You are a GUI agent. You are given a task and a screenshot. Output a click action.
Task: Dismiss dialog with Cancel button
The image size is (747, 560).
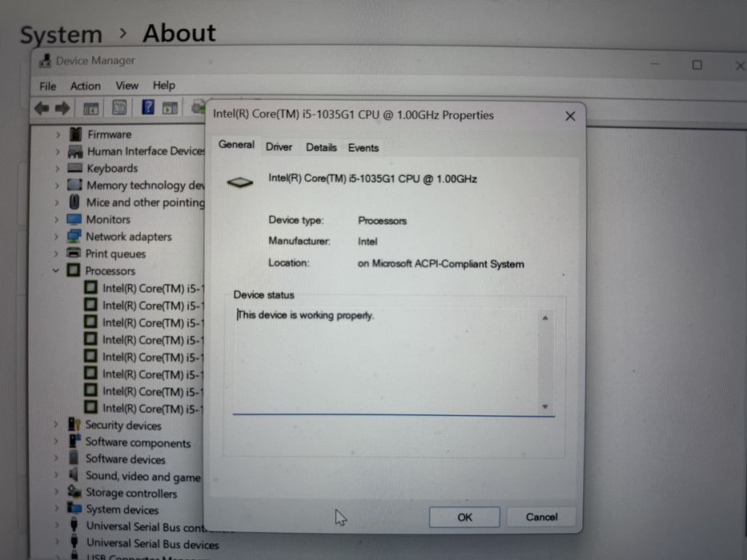541,517
